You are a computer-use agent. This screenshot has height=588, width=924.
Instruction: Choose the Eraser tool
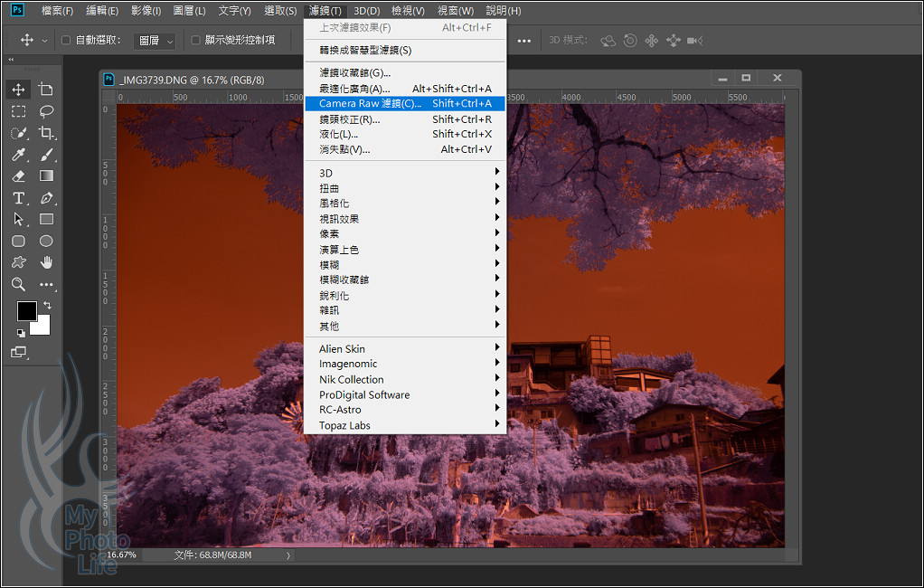coord(18,176)
